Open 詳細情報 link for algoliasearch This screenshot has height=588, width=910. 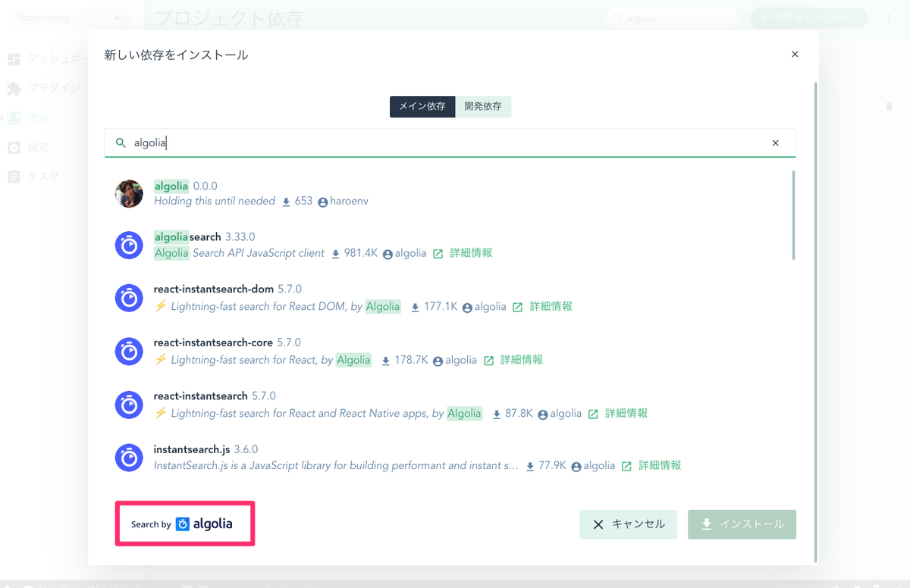(x=471, y=253)
